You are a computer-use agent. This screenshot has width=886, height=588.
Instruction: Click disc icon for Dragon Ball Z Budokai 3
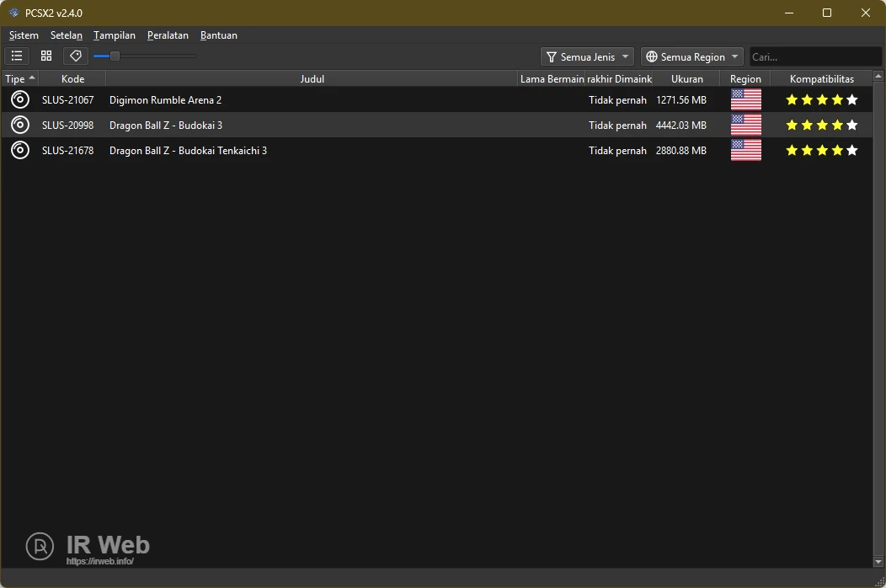click(19, 125)
